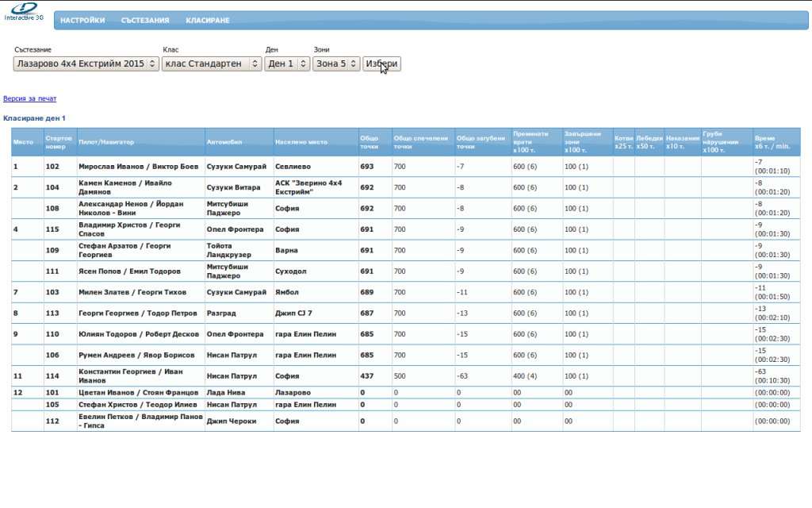
Task: Open the НАСТРОЙКИ menu
Action: pyautogui.click(x=82, y=21)
